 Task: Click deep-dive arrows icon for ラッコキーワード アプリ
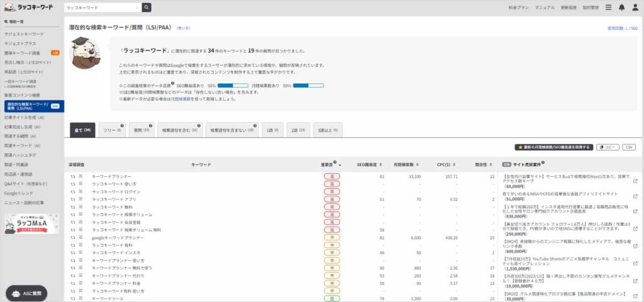coord(73,199)
